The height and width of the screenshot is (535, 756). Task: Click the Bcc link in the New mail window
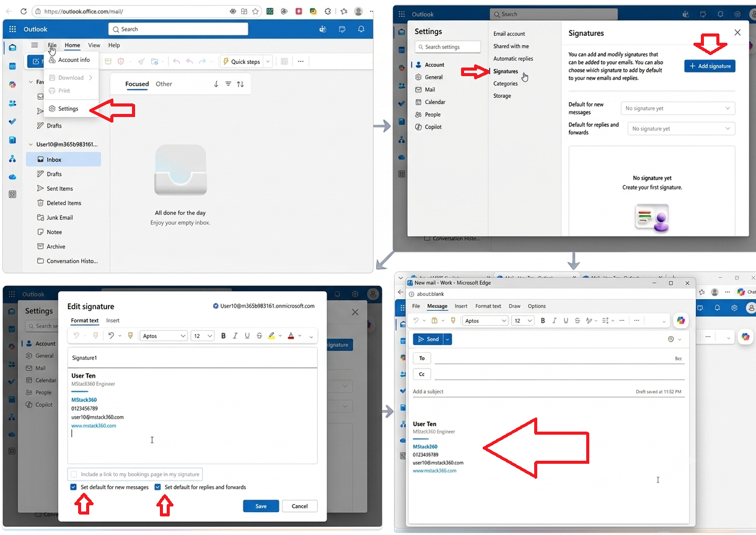tap(678, 359)
